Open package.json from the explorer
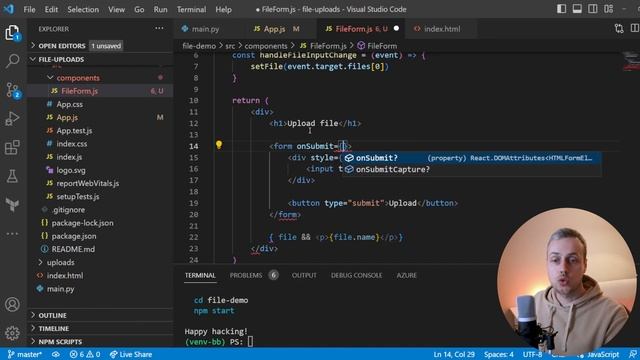Viewport: 640px width, 360px height. pos(100,236)
